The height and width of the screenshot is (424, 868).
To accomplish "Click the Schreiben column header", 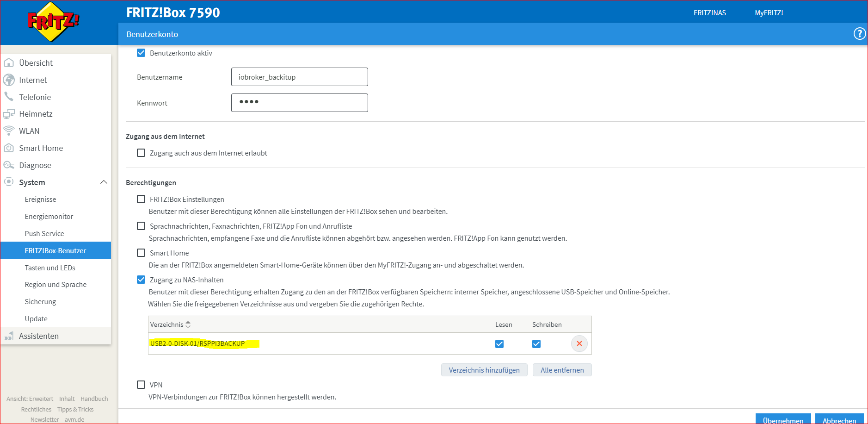I will (547, 324).
